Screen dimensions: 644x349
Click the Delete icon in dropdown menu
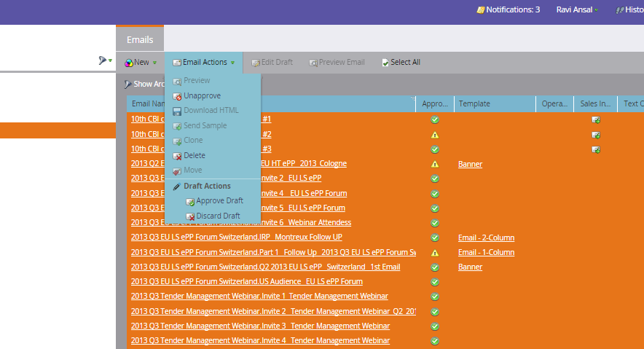coord(177,156)
